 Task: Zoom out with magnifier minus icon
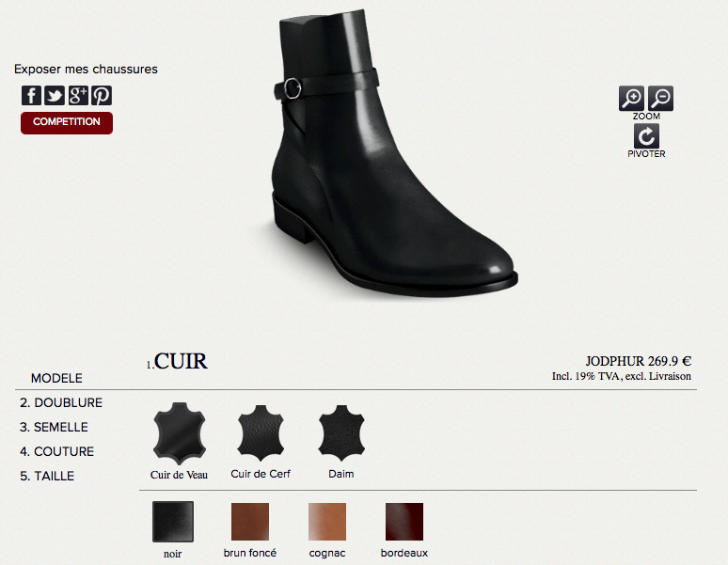click(x=660, y=99)
